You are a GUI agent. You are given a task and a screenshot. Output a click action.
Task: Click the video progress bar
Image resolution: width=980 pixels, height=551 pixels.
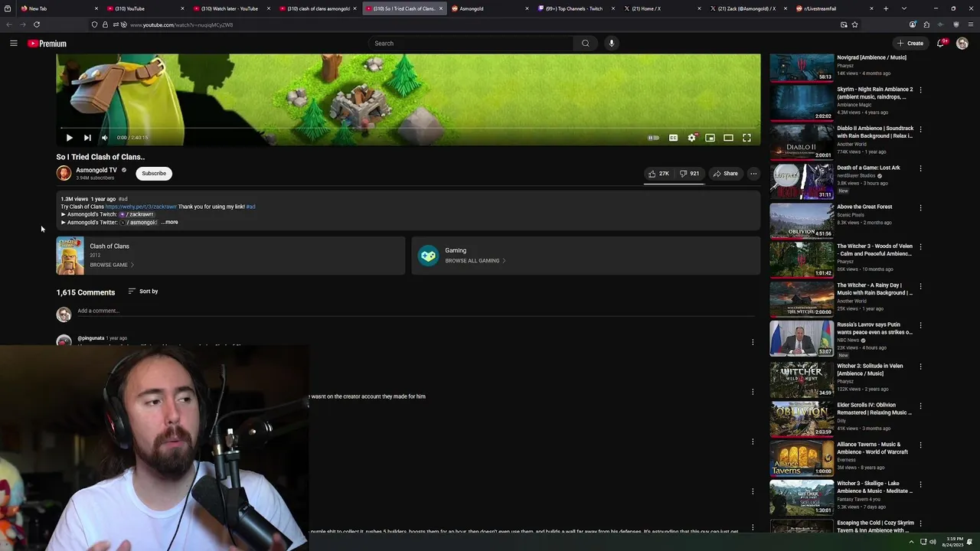click(x=408, y=128)
